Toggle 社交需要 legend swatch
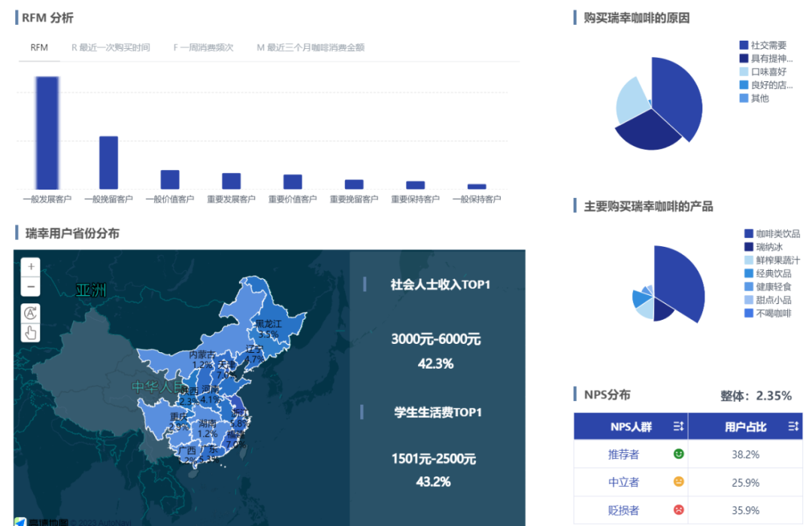Image resolution: width=812 pixels, height=526 pixels. click(x=744, y=45)
